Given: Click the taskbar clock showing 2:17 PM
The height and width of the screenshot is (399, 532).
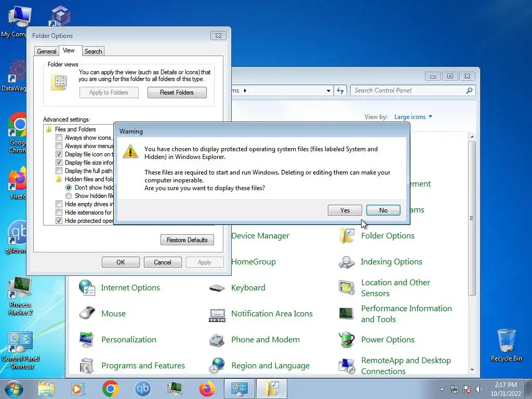Looking at the screenshot, I should [x=506, y=389].
